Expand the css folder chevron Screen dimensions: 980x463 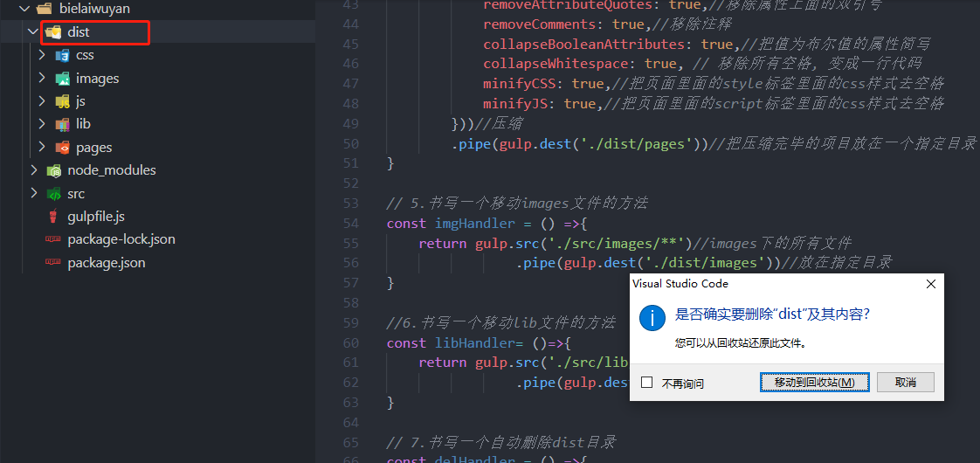tap(42, 55)
